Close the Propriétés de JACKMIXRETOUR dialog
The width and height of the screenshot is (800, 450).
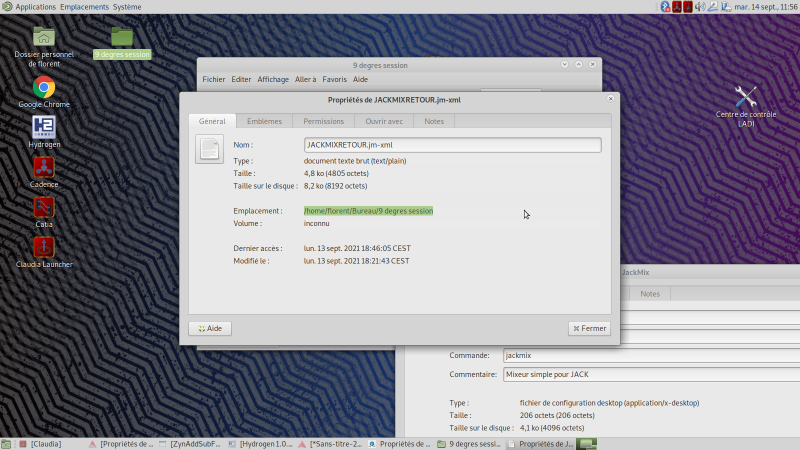tap(610, 98)
